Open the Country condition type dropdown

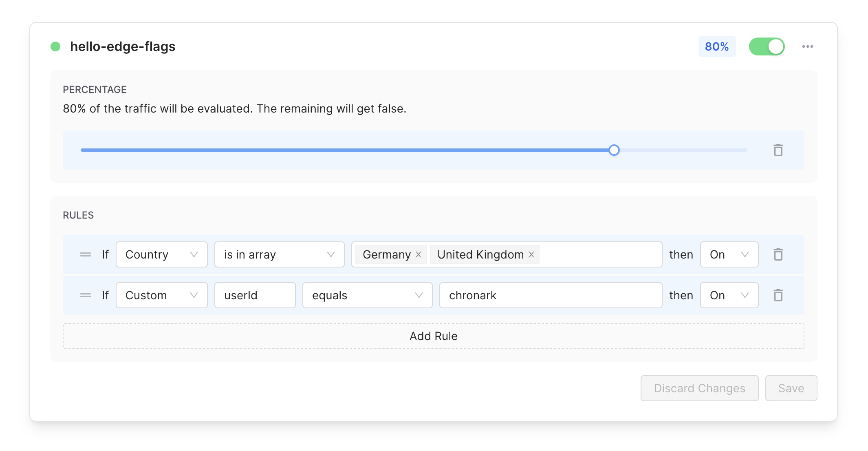click(161, 254)
